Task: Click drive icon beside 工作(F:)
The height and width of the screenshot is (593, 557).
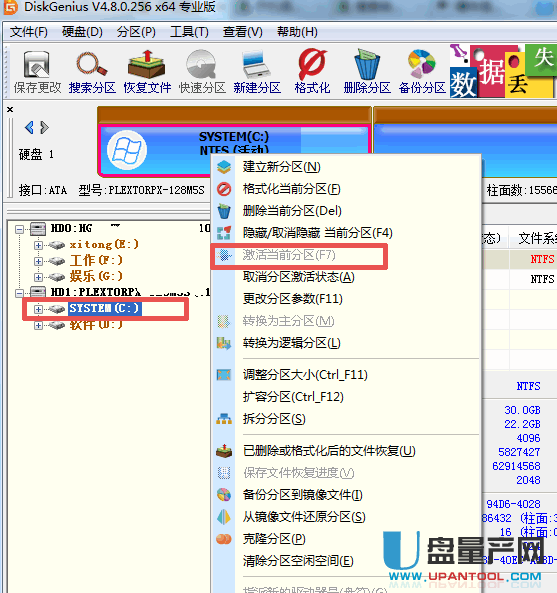Action: tap(57, 261)
